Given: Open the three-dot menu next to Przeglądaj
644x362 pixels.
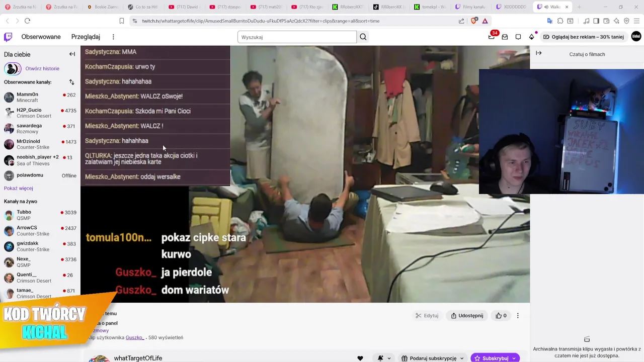Looking at the screenshot, I should pos(113,37).
